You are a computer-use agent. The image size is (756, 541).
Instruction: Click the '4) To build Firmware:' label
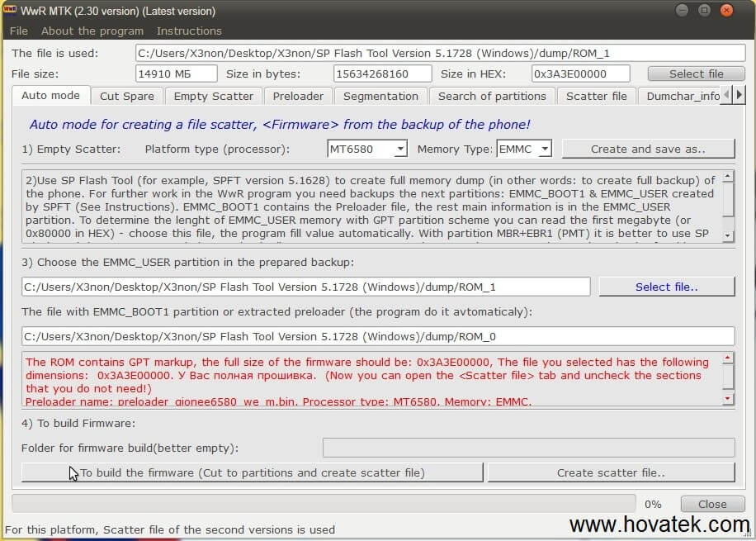tap(78, 423)
